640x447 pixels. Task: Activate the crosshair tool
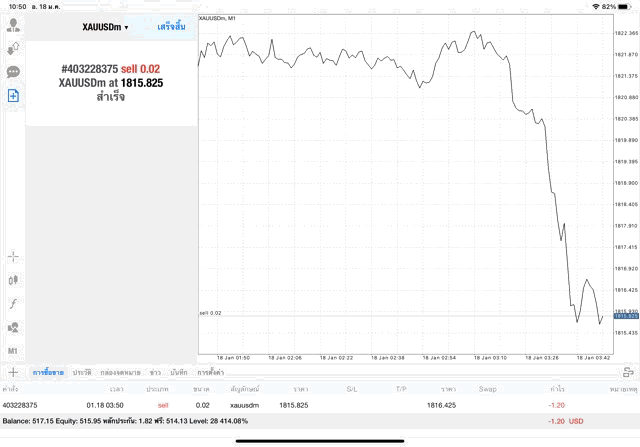[x=13, y=256]
